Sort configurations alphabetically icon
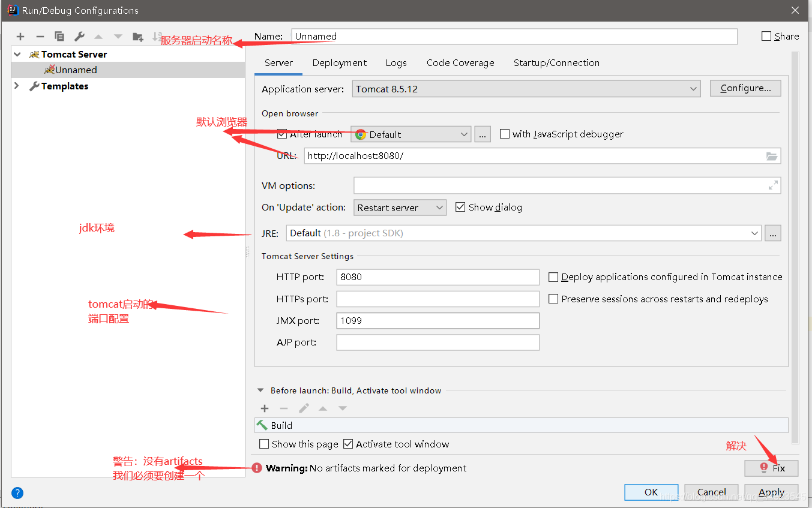Screen dimensions: 812x508 [x=157, y=37]
